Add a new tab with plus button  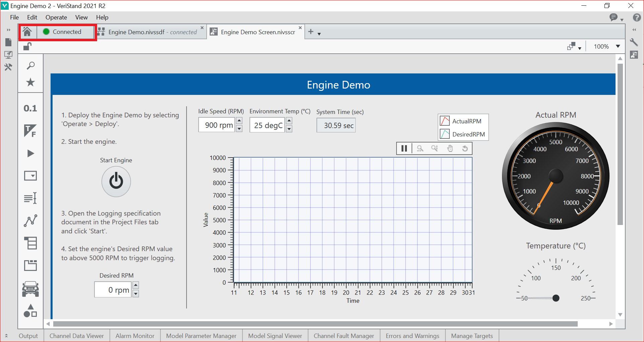point(311,32)
